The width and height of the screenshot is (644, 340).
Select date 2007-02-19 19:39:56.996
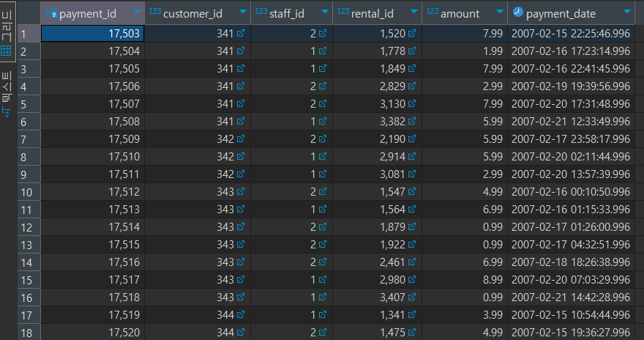(x=571, y=86)
